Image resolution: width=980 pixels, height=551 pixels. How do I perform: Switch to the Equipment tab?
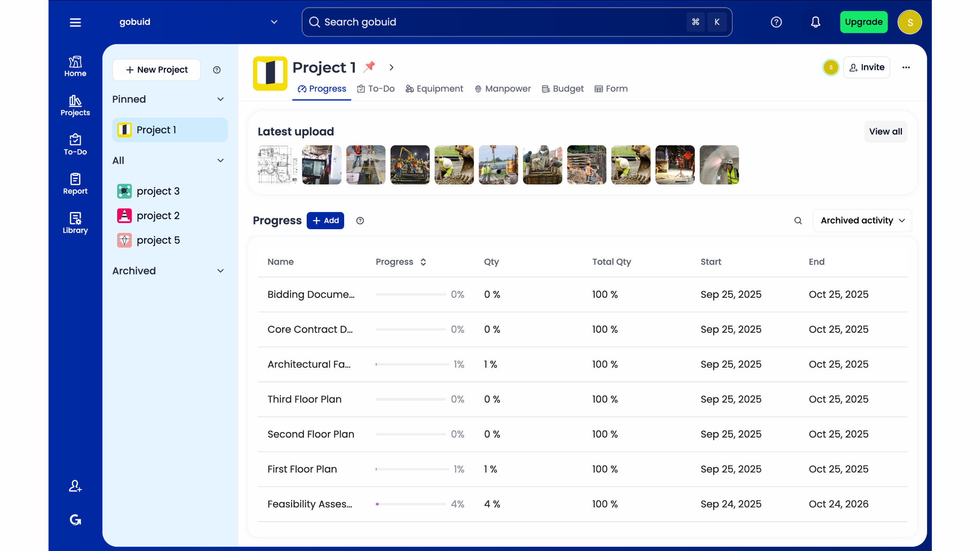(x=434, y=89)
